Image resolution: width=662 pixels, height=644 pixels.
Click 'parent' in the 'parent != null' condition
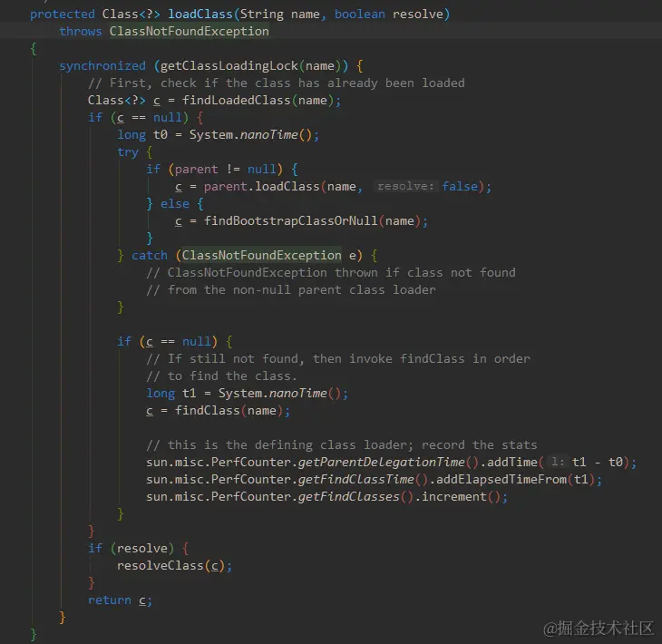pos(196,170)
